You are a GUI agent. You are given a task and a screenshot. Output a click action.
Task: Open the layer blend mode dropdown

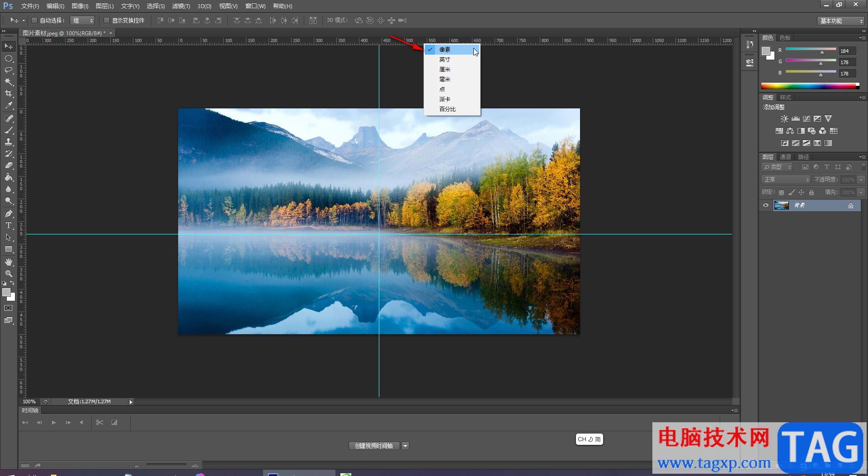[x=786, y=180]
